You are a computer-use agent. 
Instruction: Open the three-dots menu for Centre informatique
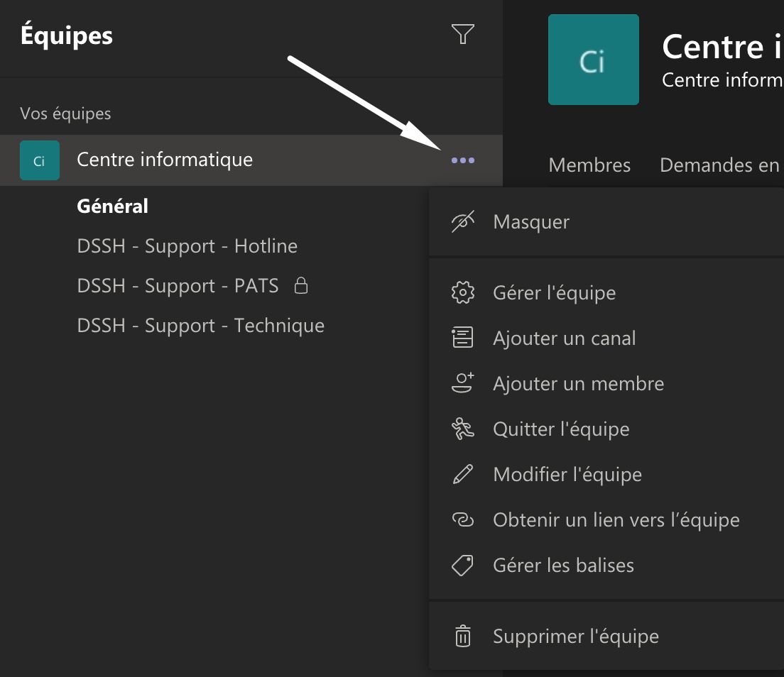463,160
